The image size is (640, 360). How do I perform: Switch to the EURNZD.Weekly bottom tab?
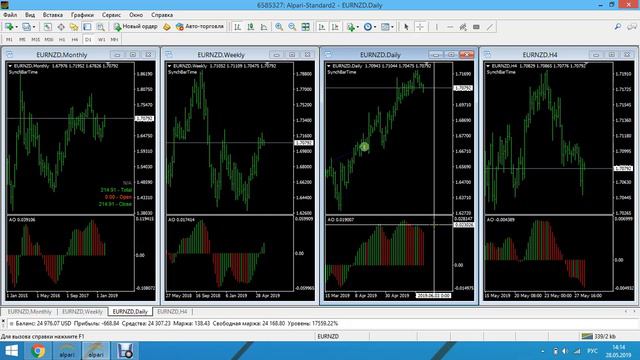click(x=82, y=311)
